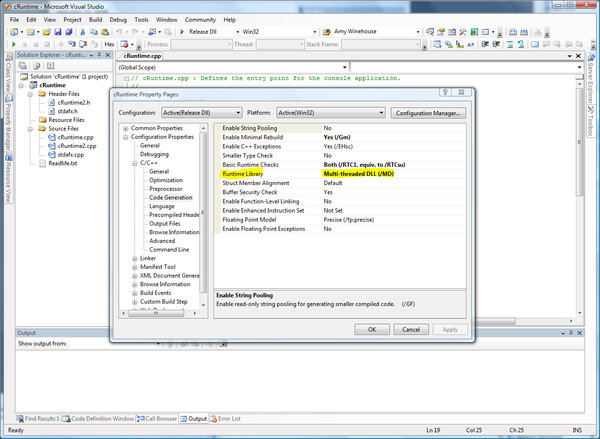This screenshot has width=600, height=439.
Task: Open the Community menu
Action: click(200, 20)
